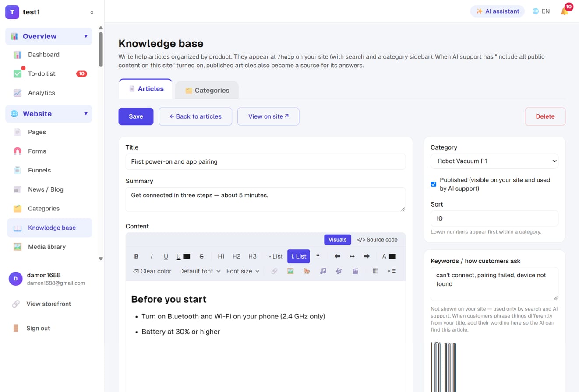Switch to the Categories tab
Viewport: 579px width, 392px height.
[x=207, y=90]
